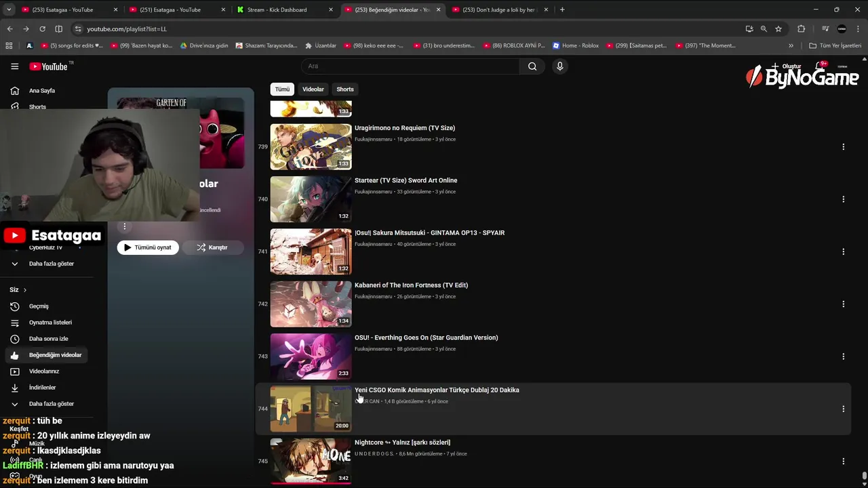Open tab search dropdown arrow

pyautogui.click(x=9, y=9)
